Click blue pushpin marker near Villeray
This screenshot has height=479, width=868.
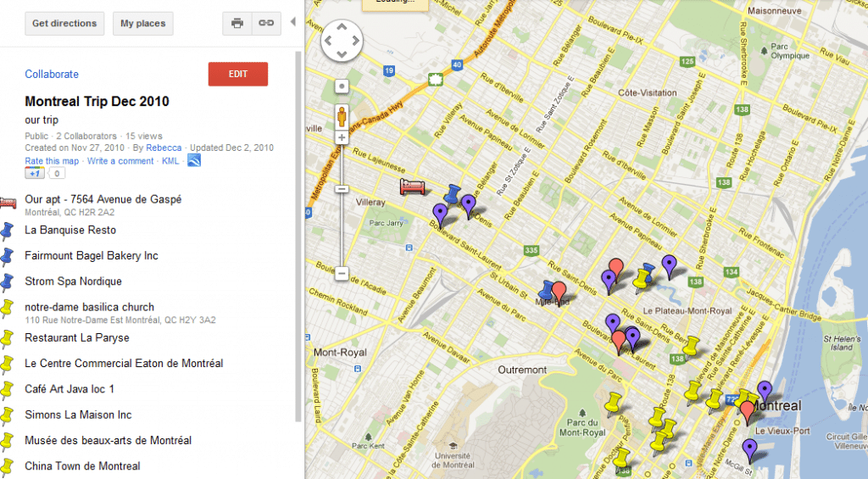tap(453, 194)
